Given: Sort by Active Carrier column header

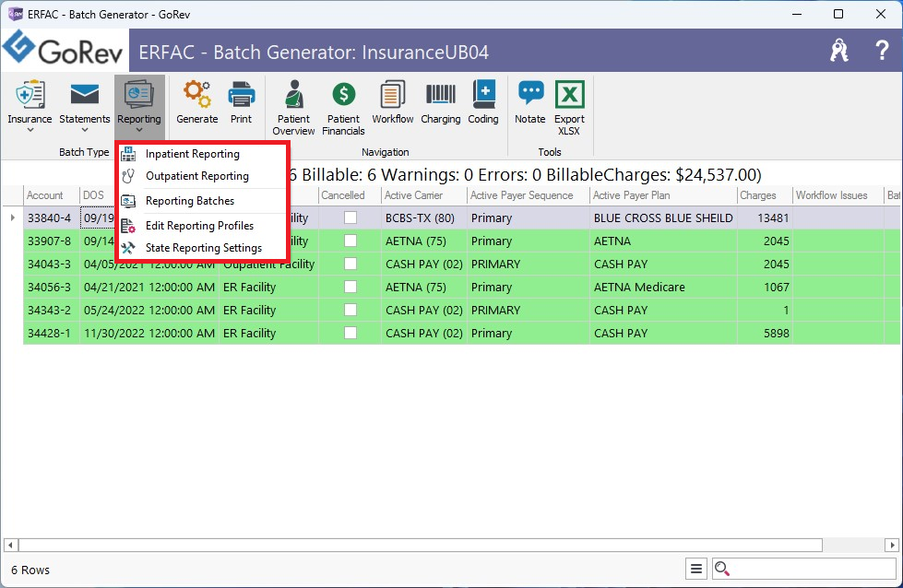Looking at the screenshot, I should (x=424, y=195).
